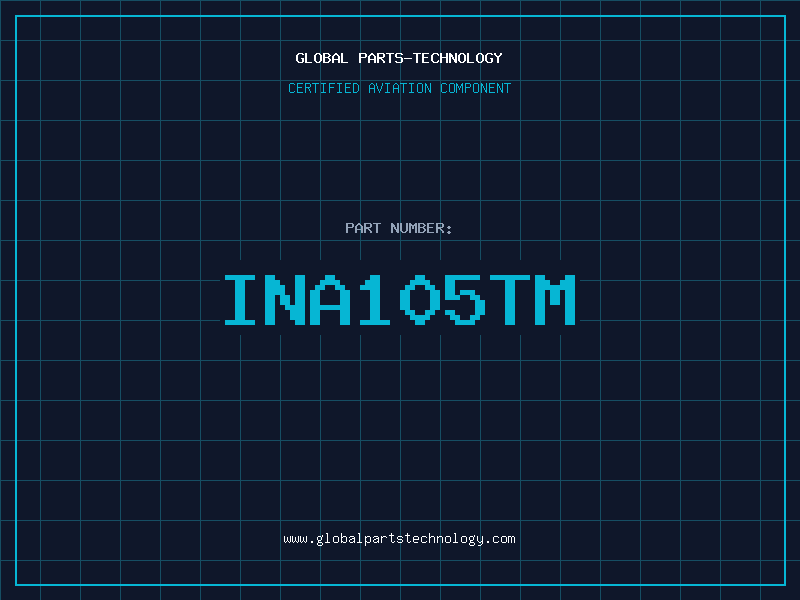Click the word technology in the website address

[x=443, y=539]
